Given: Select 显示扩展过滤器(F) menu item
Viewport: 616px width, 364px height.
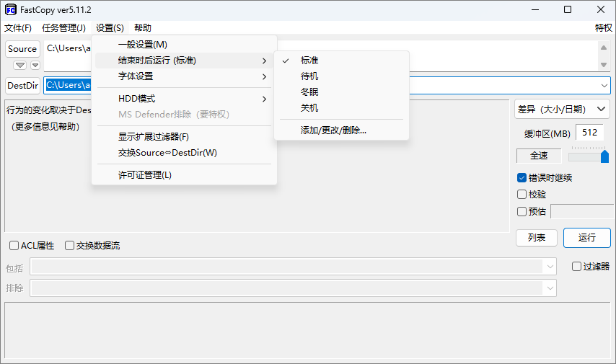Looking at the screenshot, I should pos(184,137).
